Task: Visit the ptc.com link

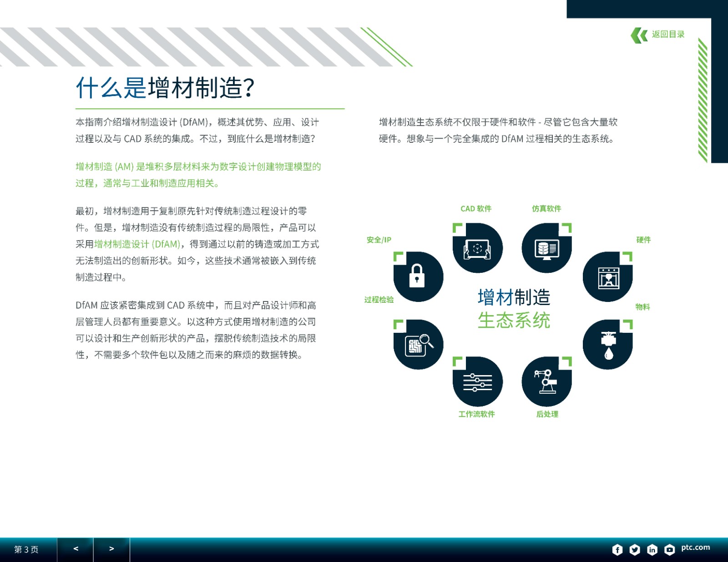Action: [x=695, y=547]
